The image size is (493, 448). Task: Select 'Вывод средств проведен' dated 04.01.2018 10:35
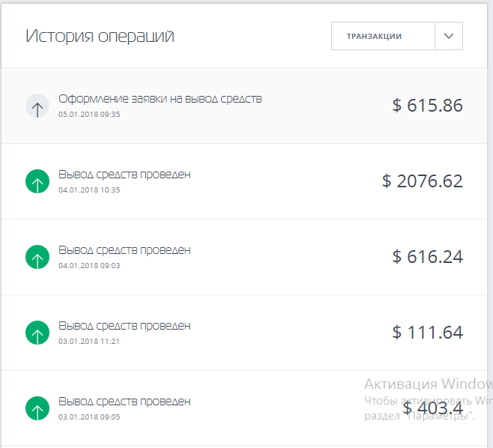click(124, 175)
